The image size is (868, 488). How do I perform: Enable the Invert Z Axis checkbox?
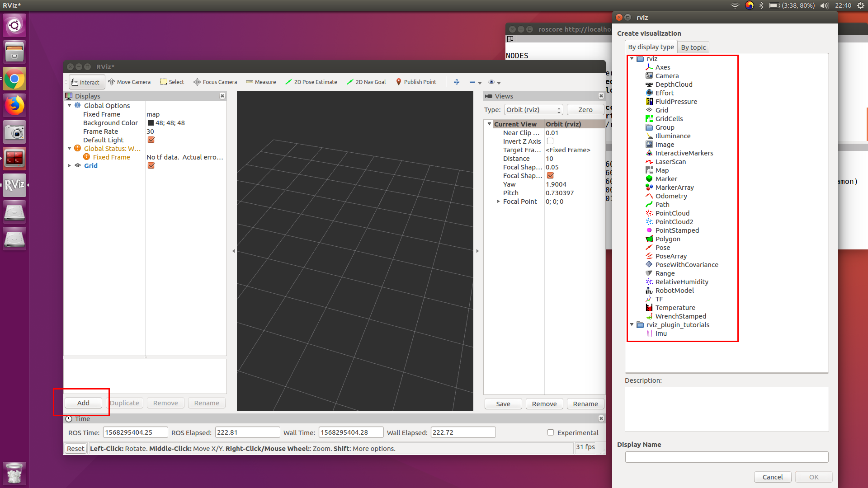550,141
